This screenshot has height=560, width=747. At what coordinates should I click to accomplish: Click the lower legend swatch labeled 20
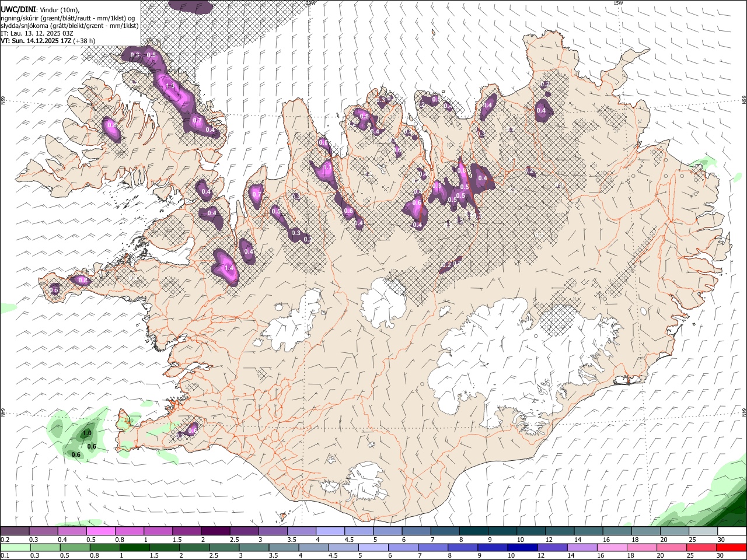[672, 547]
